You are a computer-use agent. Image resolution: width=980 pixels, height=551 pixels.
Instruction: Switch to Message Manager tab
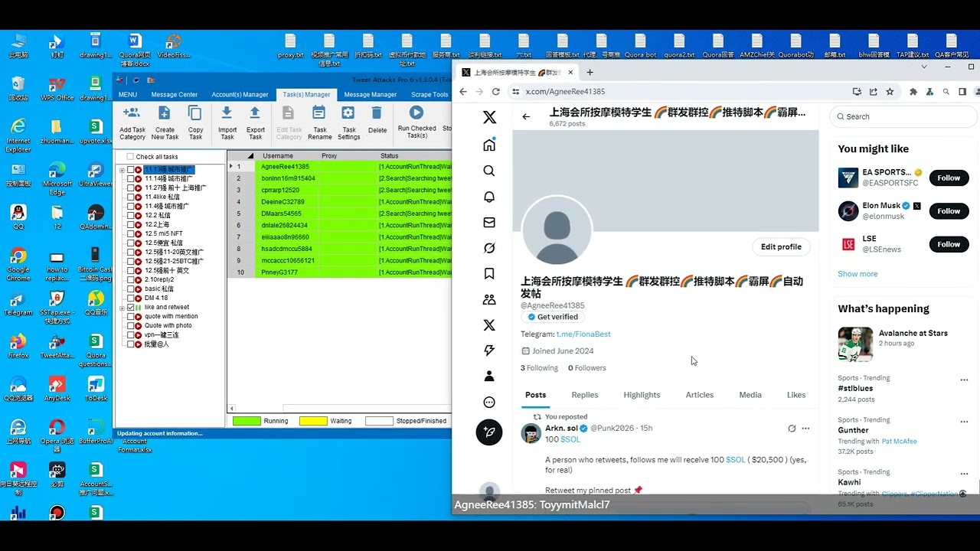click(x=371, y=95)
